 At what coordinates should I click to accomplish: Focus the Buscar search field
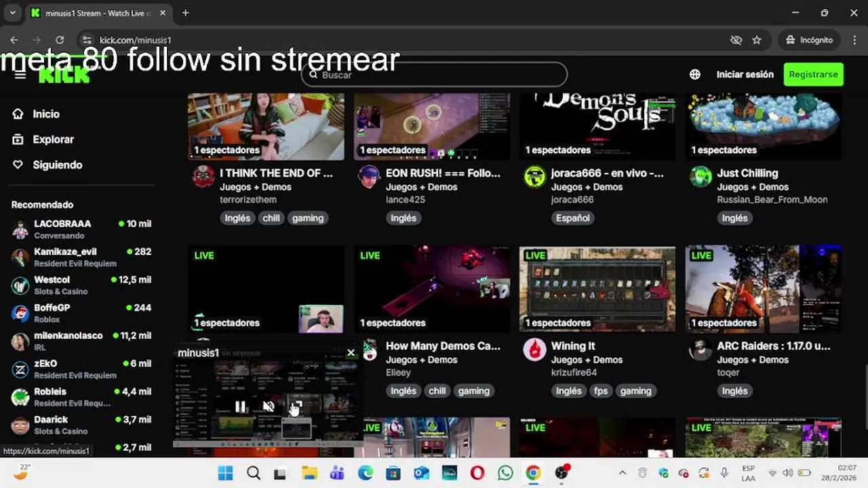[x=434, y=75]
